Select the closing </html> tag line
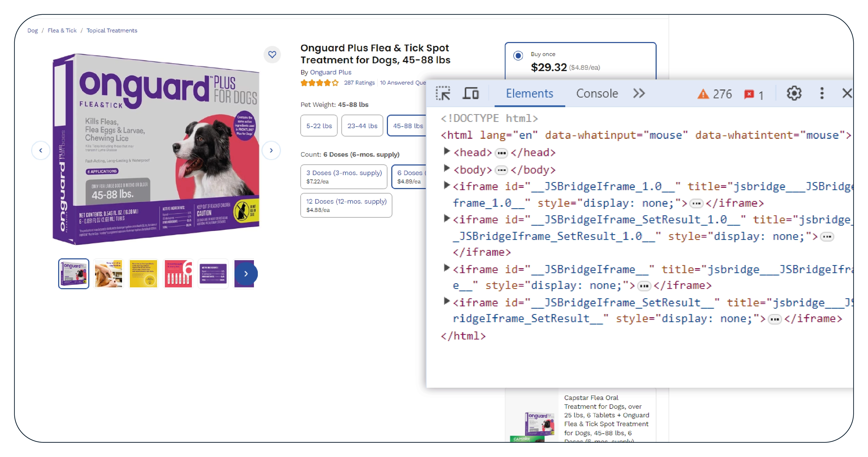 [463, 336]
